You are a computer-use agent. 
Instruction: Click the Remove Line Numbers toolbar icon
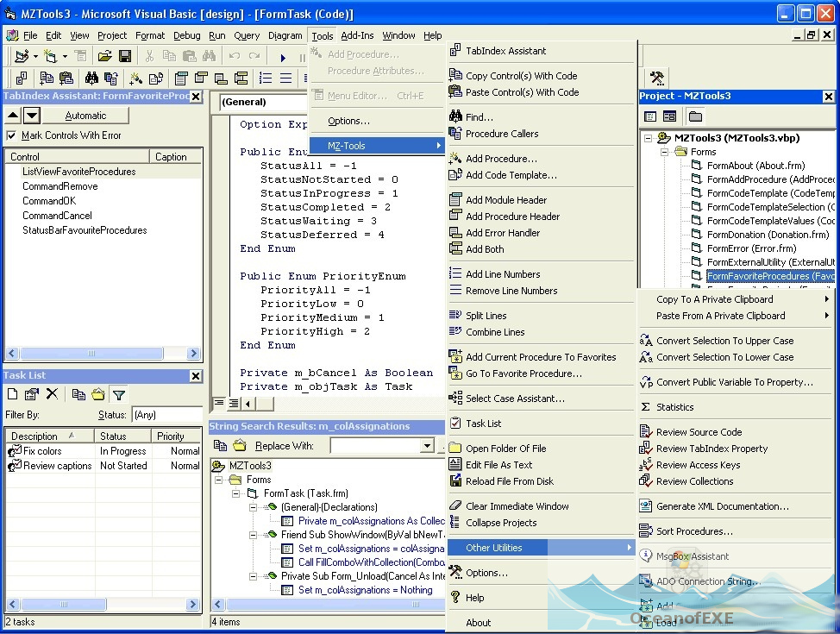285,78
